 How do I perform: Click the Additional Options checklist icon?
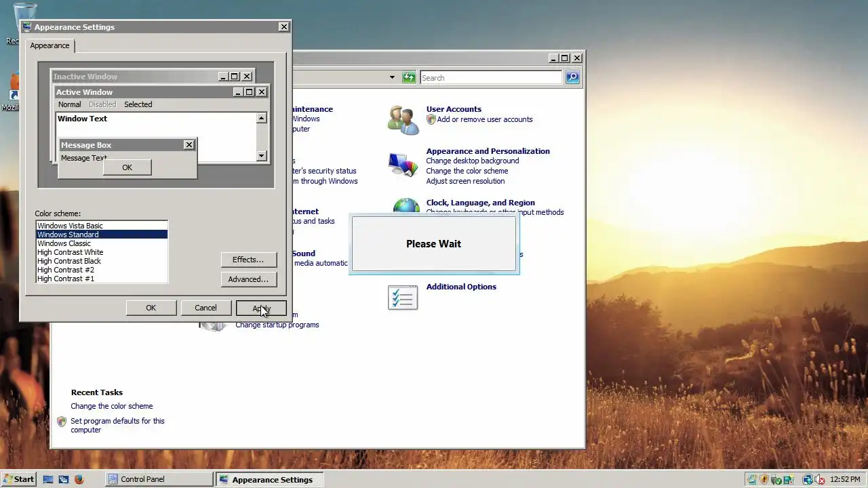click(403, 297)
